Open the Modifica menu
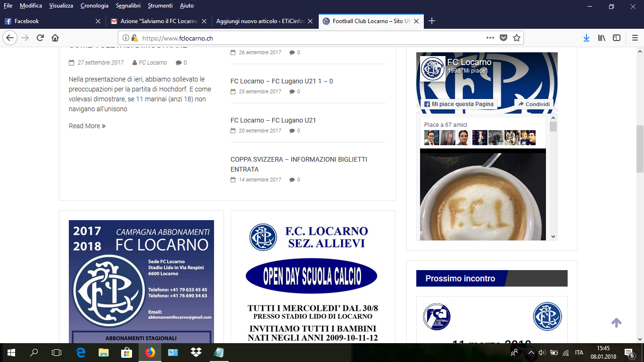Screen dimensions: 644x362 tap(31, 6)
